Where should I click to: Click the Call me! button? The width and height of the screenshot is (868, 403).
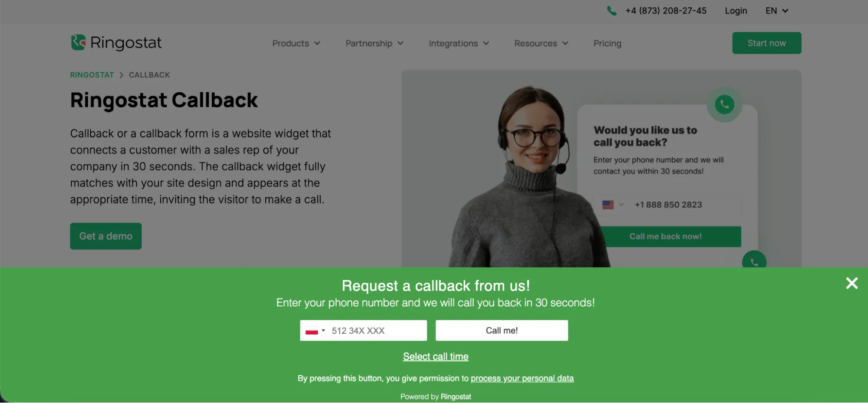tap(502, 330)
